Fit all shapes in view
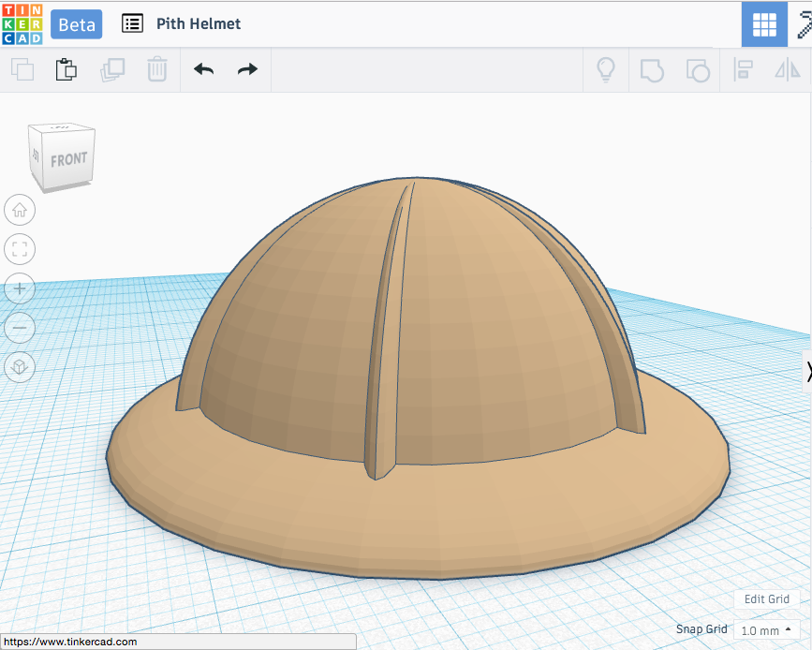The width and height of the screenshot is (812, 650). [20, 249]
